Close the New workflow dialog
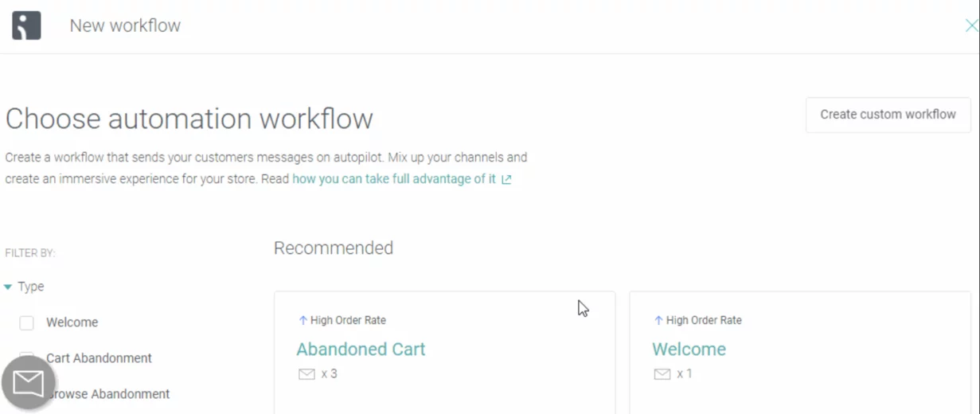980x414 pixels. tap(971, 25)
